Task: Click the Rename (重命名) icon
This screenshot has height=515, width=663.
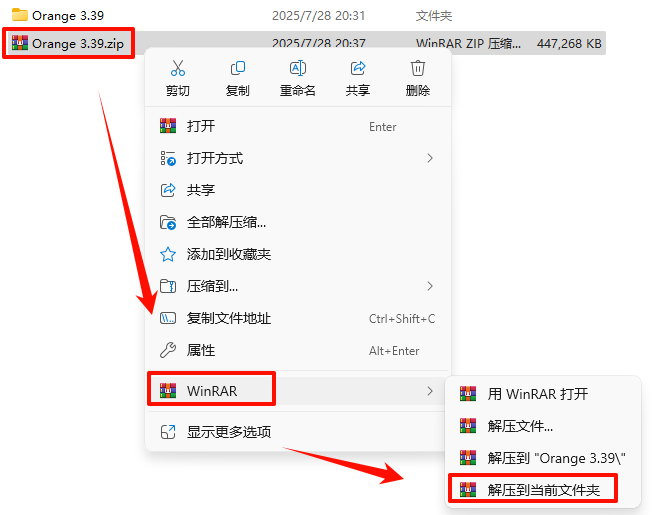Action: tap(298, 68)
